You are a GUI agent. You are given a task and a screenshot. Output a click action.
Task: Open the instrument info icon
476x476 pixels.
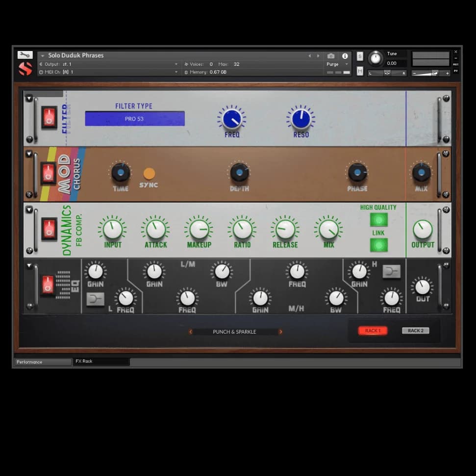345,56
